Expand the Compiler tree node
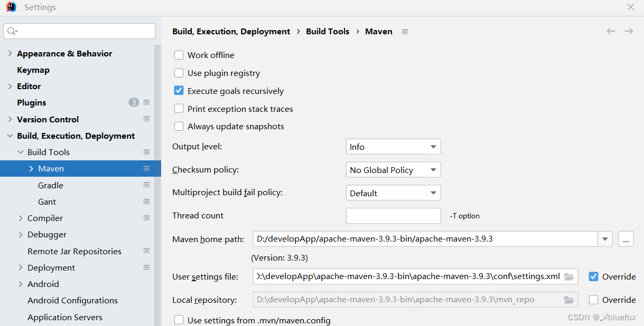 pos(21,218)
